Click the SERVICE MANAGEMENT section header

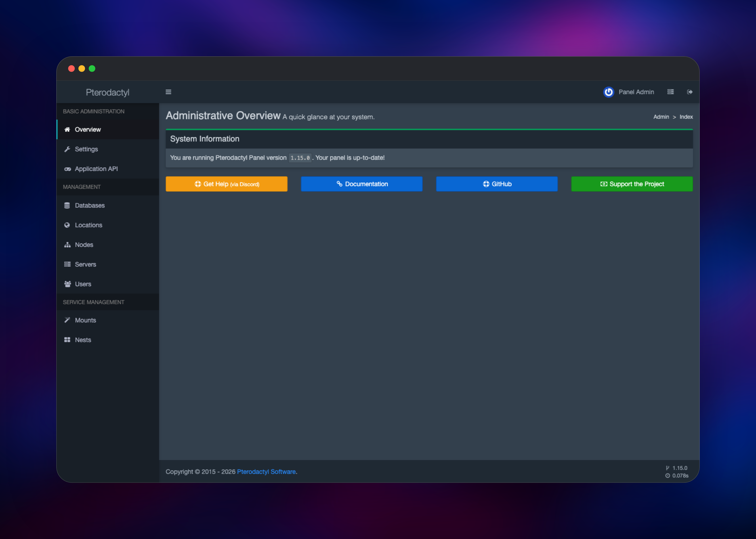coord(94,302)
